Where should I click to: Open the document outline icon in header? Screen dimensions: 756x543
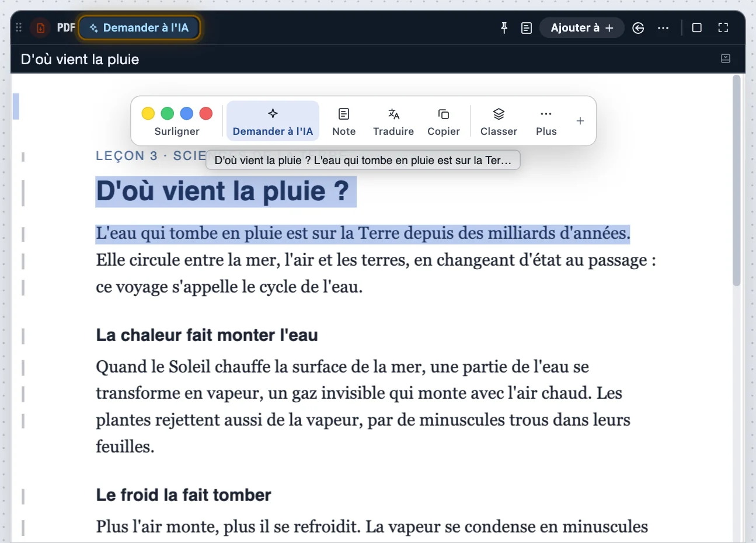[527, 27]
